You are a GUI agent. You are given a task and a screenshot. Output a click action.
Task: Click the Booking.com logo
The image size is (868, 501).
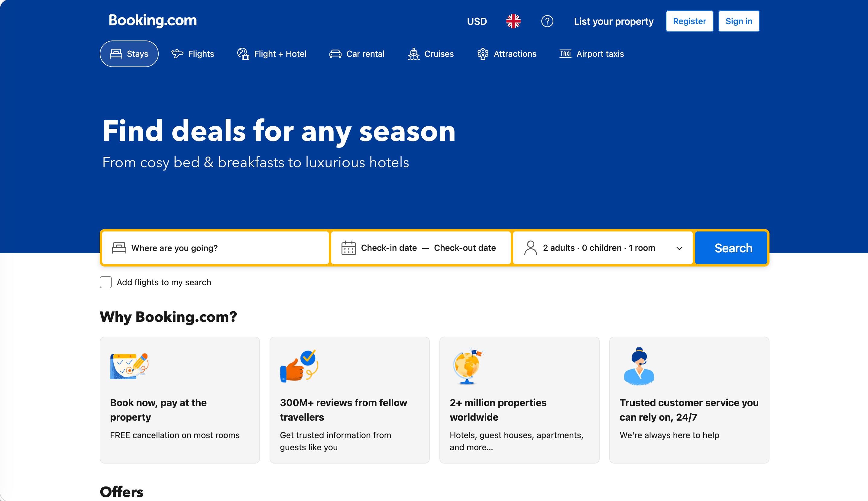[153, 21]
